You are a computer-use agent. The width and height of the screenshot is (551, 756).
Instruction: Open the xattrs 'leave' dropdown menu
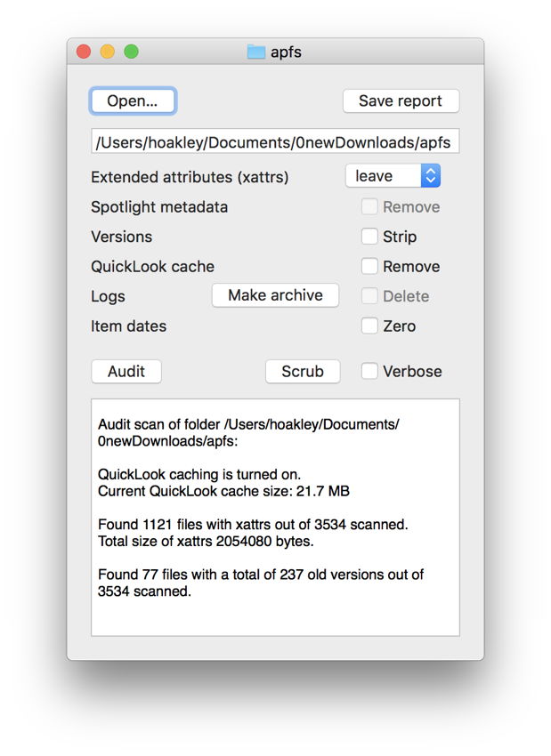[393, 176]
